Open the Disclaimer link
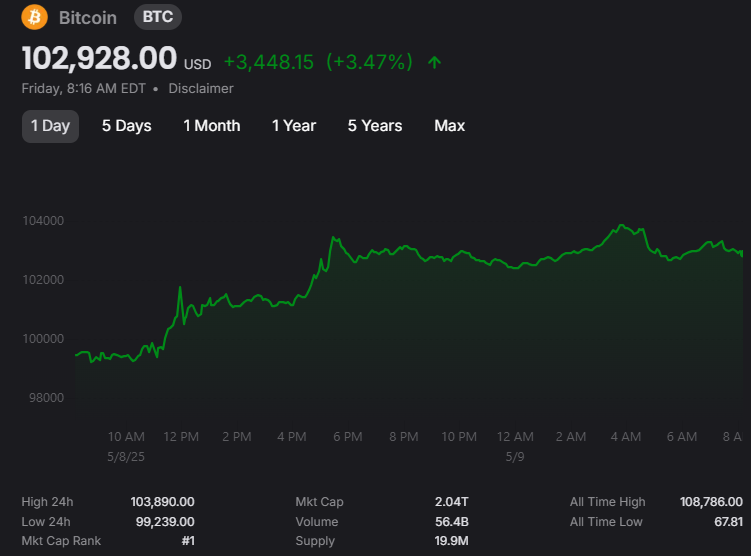This screenshot has height=556, width=751. [x=201, y=89]
